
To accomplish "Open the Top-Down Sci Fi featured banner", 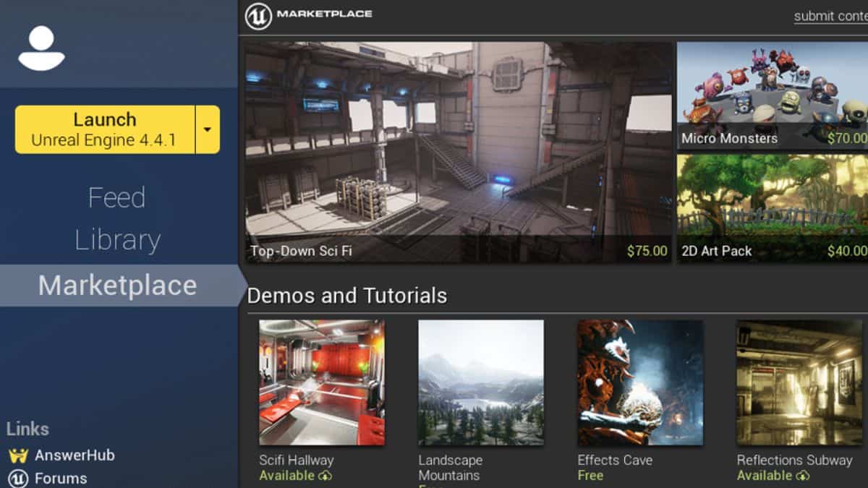I will (459, 153).
